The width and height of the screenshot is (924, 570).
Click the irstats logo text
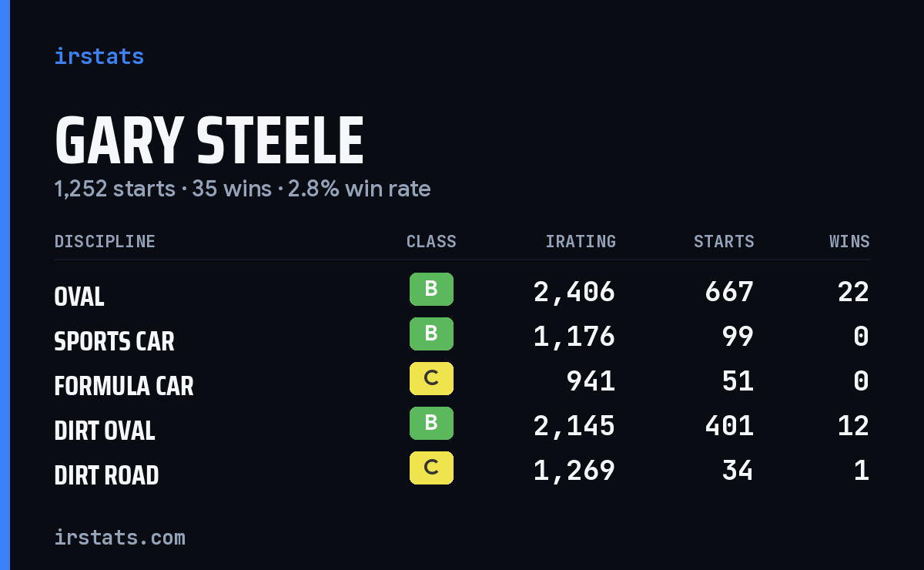[99, 56]
